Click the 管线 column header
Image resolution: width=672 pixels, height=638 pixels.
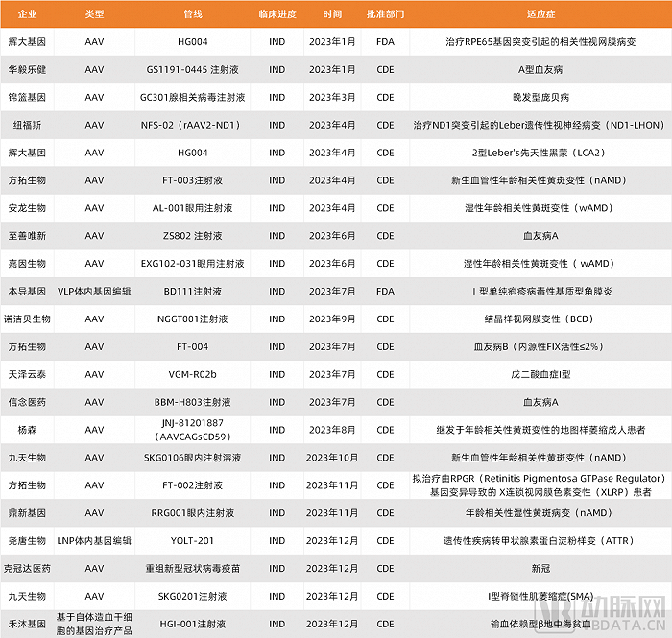pos(192,14)
